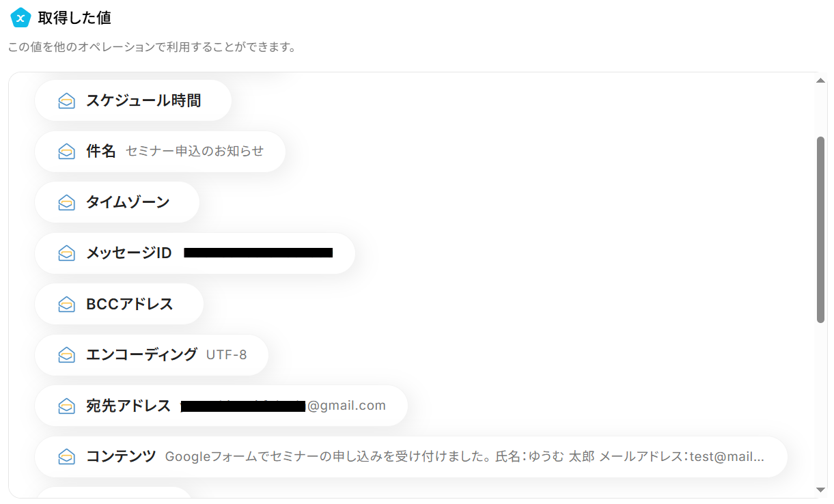Click envelope icon beside BCCアドレス
Image resolution: width=834 pixels, height=504 pixels.
coord(66,304)
